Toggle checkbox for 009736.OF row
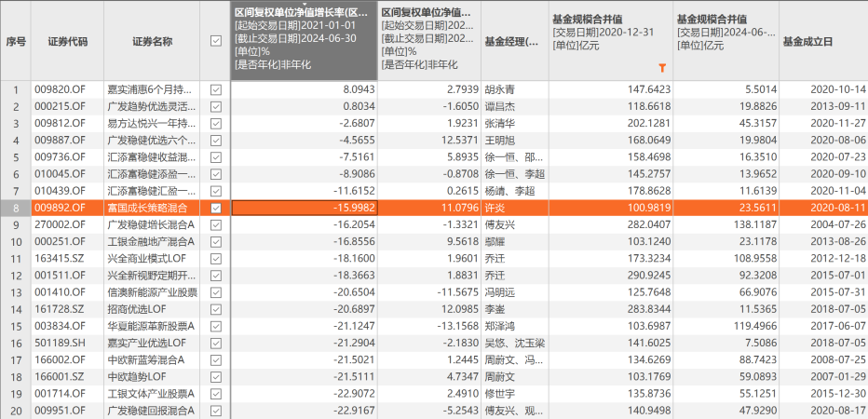Viewport: 868px width, 419px height. click(x=216, y=157)
